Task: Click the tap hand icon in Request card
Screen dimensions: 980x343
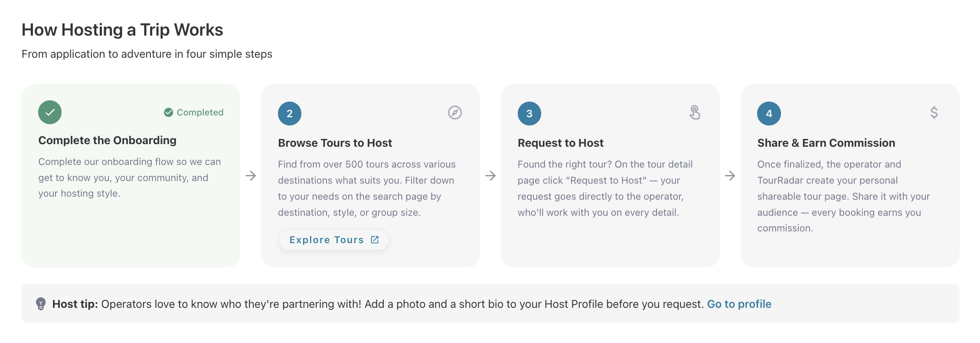Action: pos(695,112)
